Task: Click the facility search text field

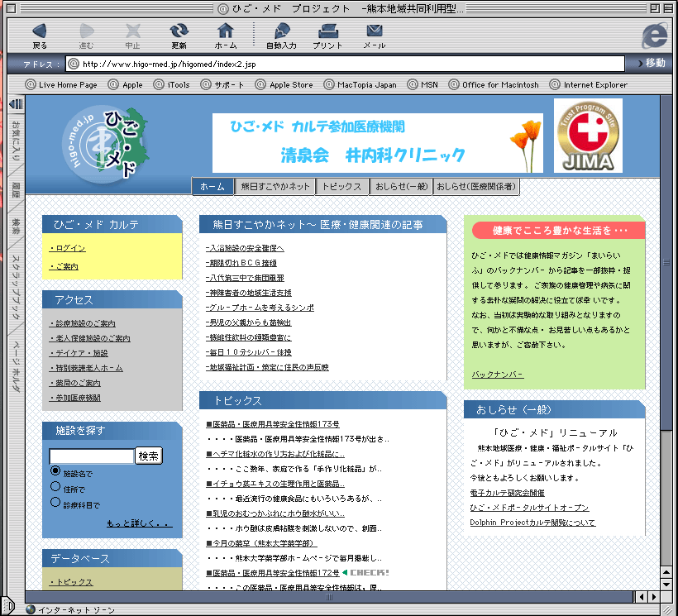Action: [x=91, y=456]
